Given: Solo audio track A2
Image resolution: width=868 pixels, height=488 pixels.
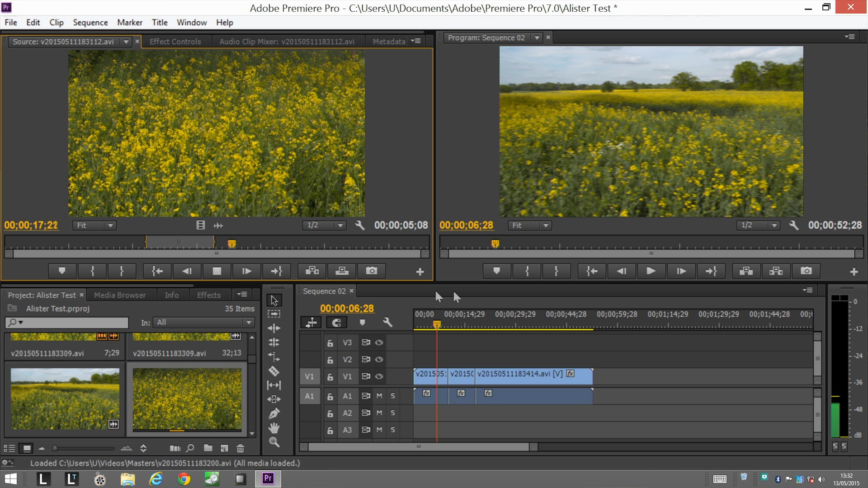Looking at the screenshot, I should tap(393, 413).
